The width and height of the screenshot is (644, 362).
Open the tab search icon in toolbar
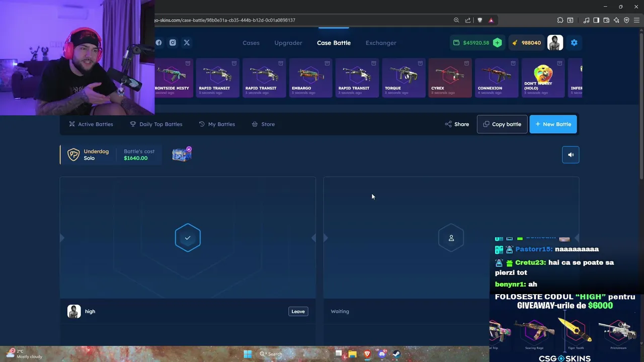pos(570,20)
